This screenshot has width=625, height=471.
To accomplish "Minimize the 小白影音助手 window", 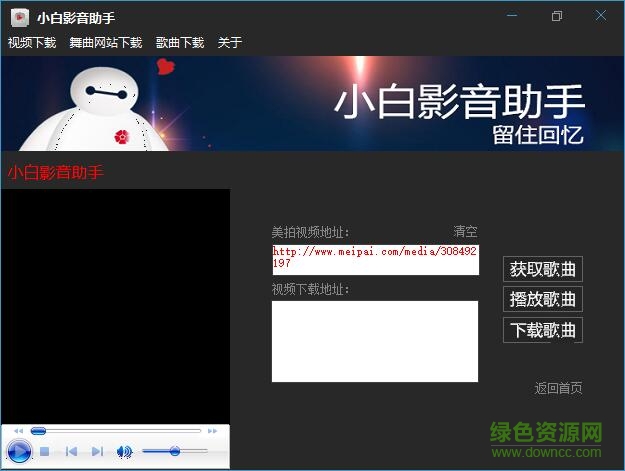I will pyautogui.click(x=512, y=16).
